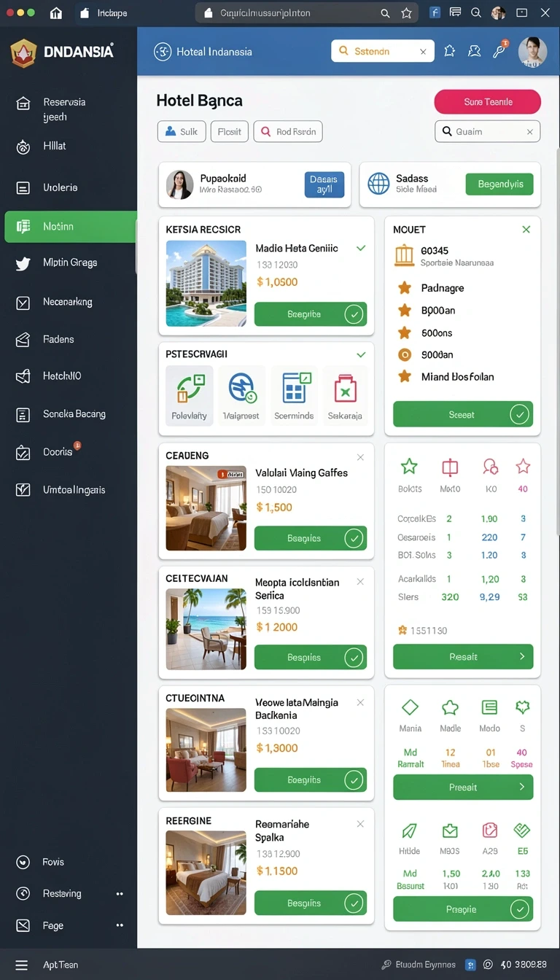Screen dimensions: 560x980
Task: Click the Guaim search input
Action: 487,132
